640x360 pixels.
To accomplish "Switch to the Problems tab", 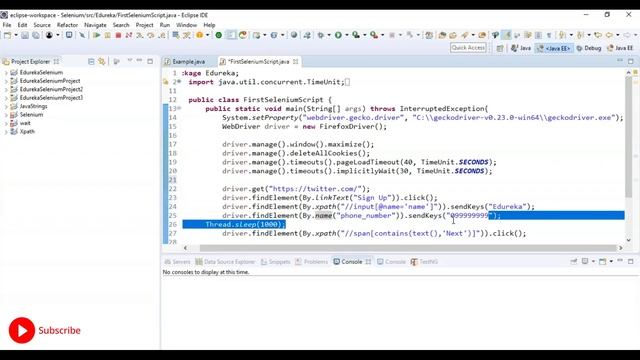I will coord(312,262).
